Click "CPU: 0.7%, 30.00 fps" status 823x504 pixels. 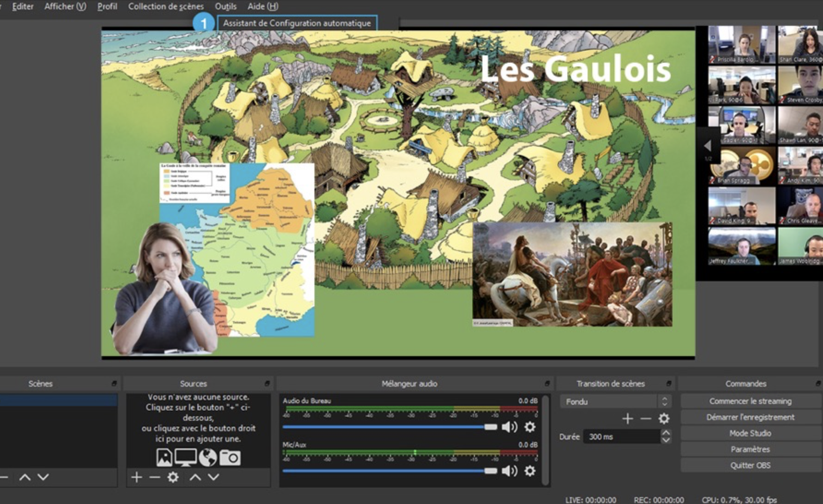pyautogui.click(x=739, y=500)
